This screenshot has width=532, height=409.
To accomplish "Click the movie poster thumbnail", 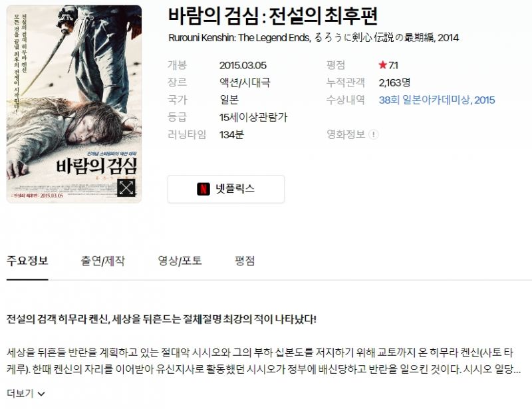I will (74, 104).
